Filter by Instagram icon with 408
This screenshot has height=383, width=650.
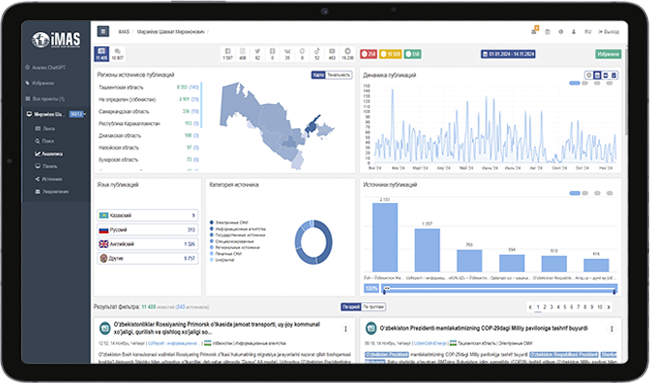pyautogui.click(x=243, y=54)
